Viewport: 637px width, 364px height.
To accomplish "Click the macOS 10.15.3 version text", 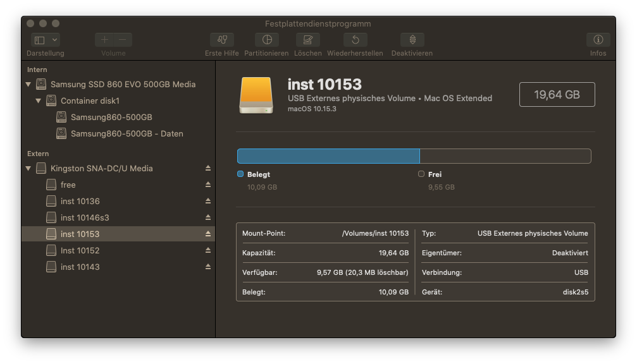I will point(312,109).
